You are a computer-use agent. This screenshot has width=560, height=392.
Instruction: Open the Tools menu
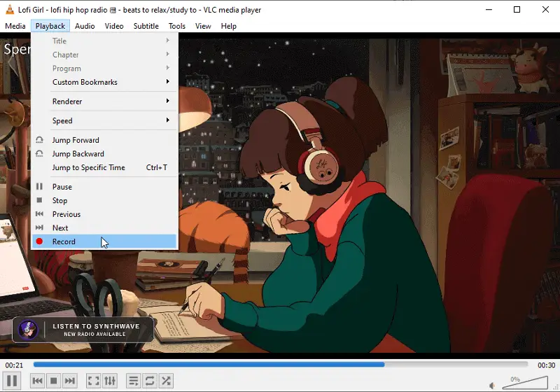pyautogui.click(x=177, y=26)
